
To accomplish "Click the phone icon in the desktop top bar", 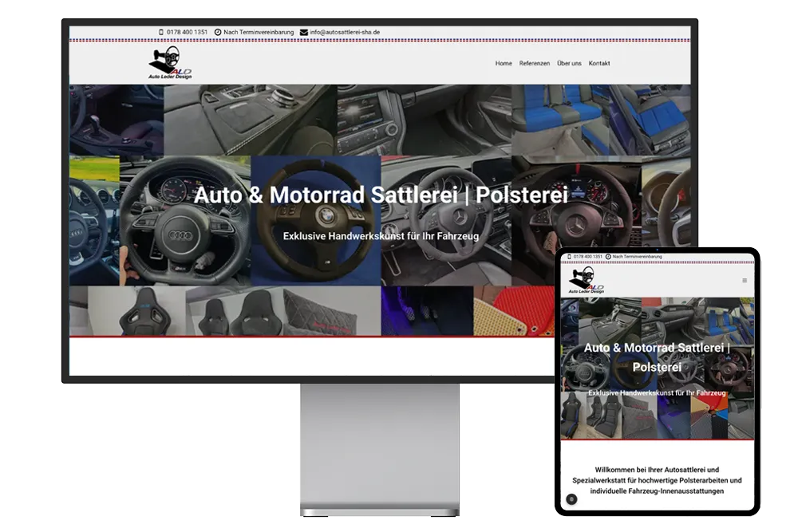I will (161, 32).
